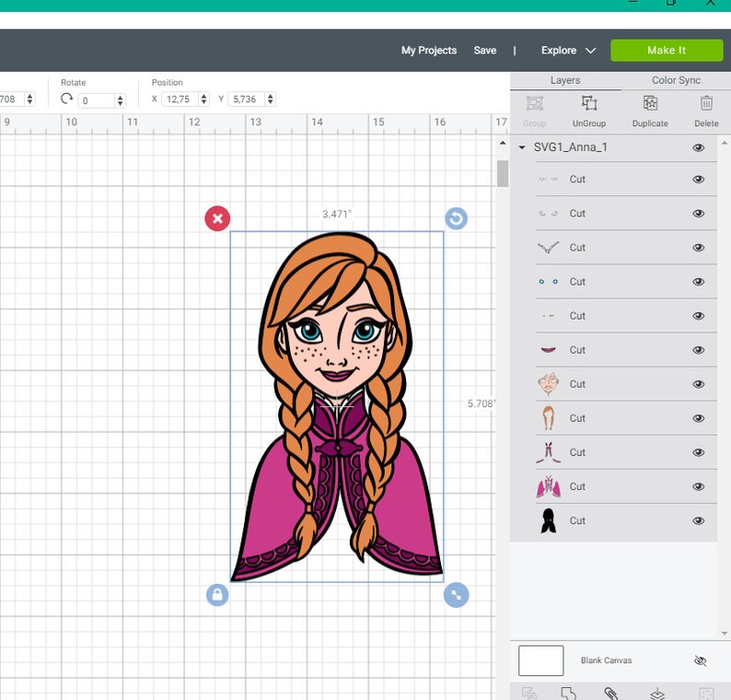Click the Layers panel scroll-down arrow
731x700 pixels.
pyautogui.click(x=724, y=633)
